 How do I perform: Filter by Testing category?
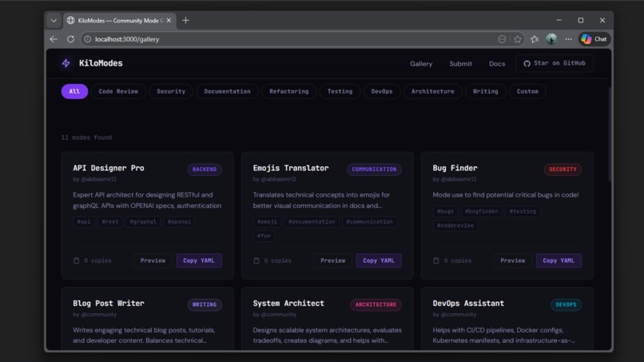(x=340, y=91)
